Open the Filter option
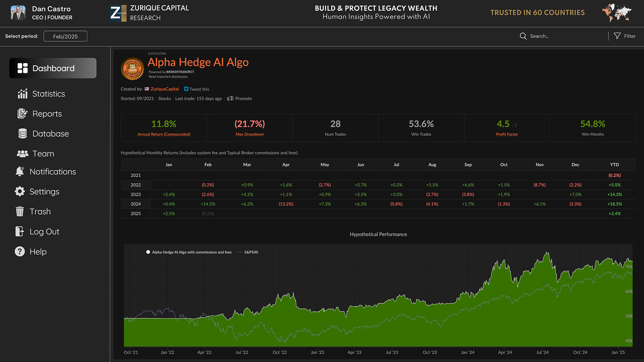This screenshot has width=644, height=362. [x=625, y=36]
